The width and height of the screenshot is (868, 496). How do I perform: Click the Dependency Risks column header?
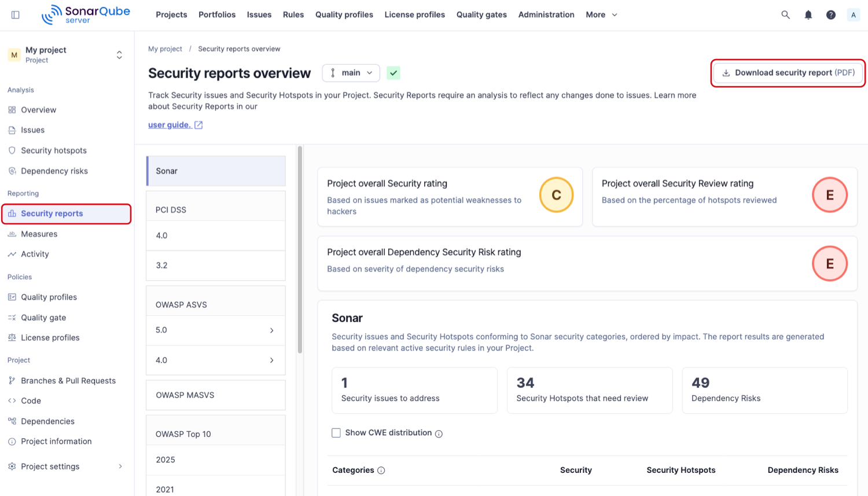click(x=803, y=471)
